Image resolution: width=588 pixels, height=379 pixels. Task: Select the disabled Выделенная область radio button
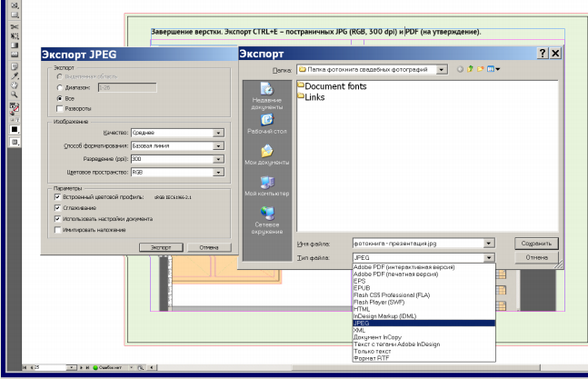point(59,76)
